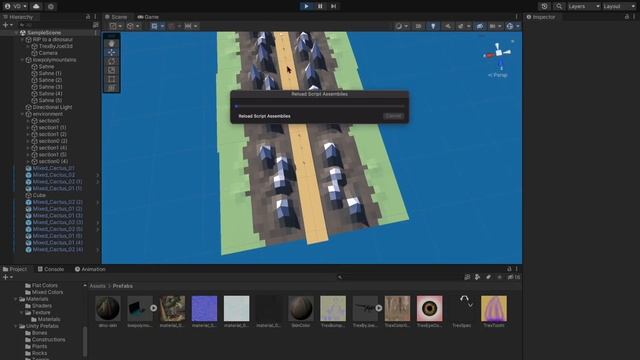The width and height of the screenshot is (640, 360).
Task: Toggle hidden objects visibility icon
Action: point(480,26)
